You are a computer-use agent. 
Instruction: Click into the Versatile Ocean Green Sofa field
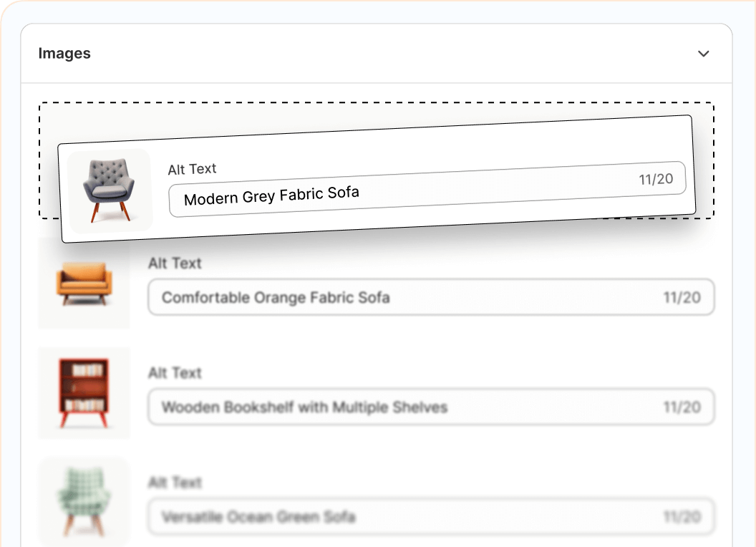tap(401, 516)
